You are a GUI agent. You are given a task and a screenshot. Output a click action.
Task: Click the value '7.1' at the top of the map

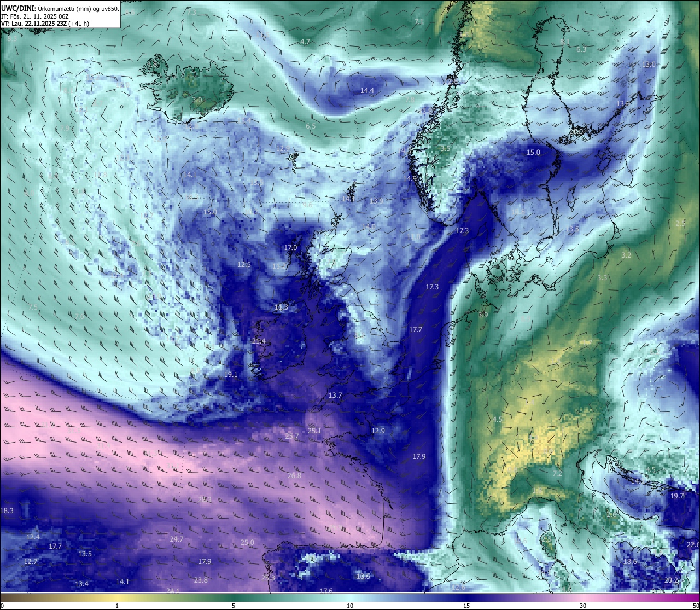coord(419,22)
